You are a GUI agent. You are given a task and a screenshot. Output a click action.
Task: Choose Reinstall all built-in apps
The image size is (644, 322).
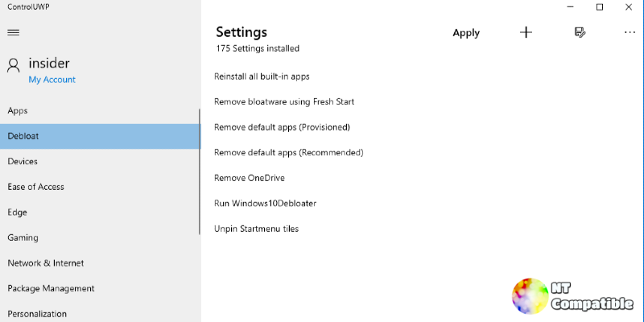262,76
